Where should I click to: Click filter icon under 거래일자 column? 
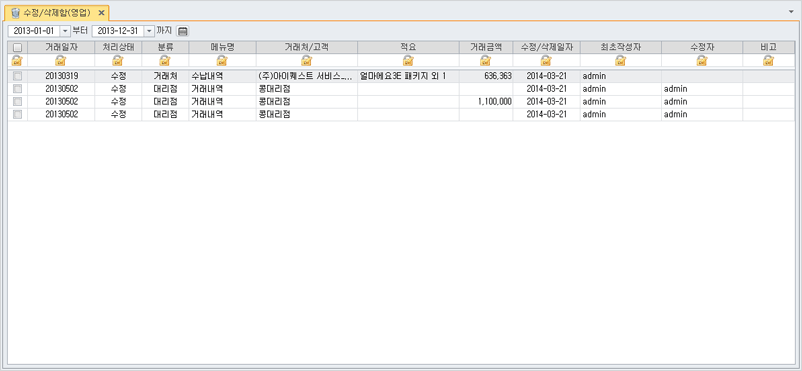(x=61, y=61)
